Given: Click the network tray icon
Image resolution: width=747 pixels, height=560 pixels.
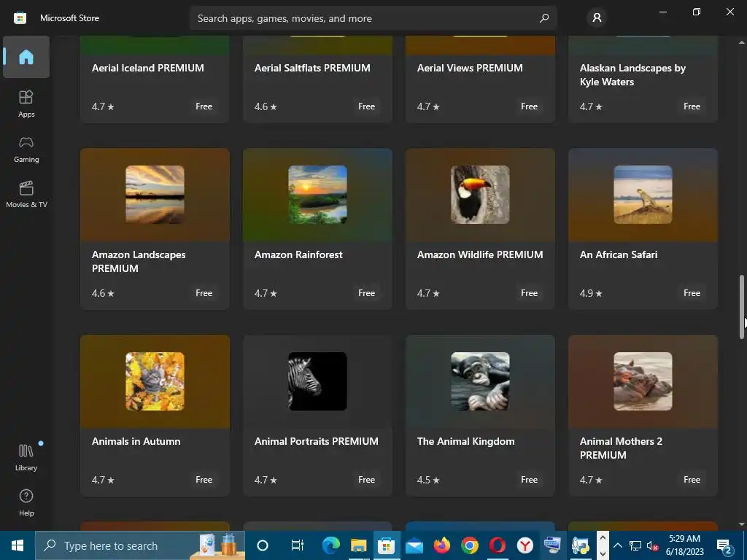Looking at the screenshot, I should pyautogui.click(x=635, y=545).
